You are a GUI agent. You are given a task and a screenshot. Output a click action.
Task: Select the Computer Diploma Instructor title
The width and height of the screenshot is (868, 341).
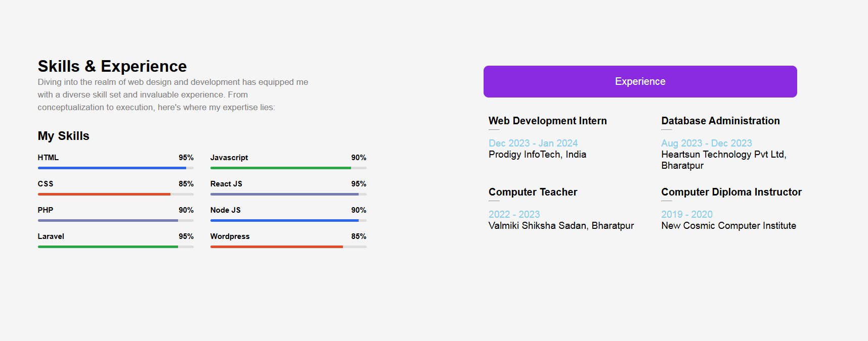pyautogui.click(x=731, y=192)
